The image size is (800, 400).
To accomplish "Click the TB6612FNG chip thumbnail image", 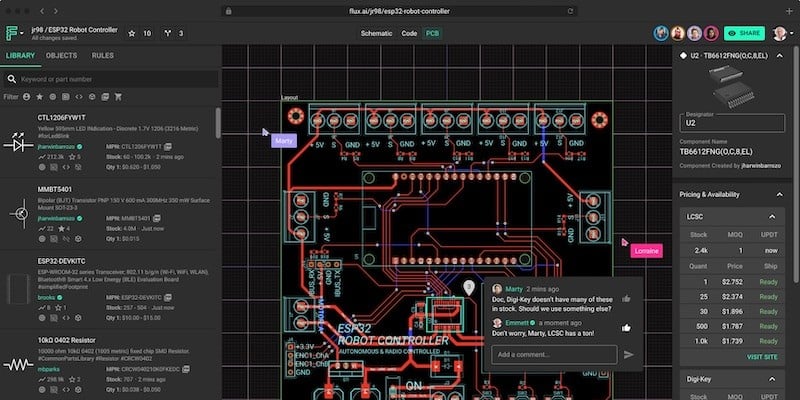I will 732,86.
